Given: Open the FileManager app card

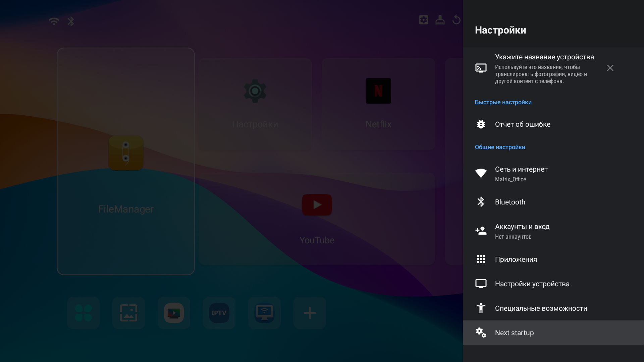Looking at the screenshot, I should [126, 161].
